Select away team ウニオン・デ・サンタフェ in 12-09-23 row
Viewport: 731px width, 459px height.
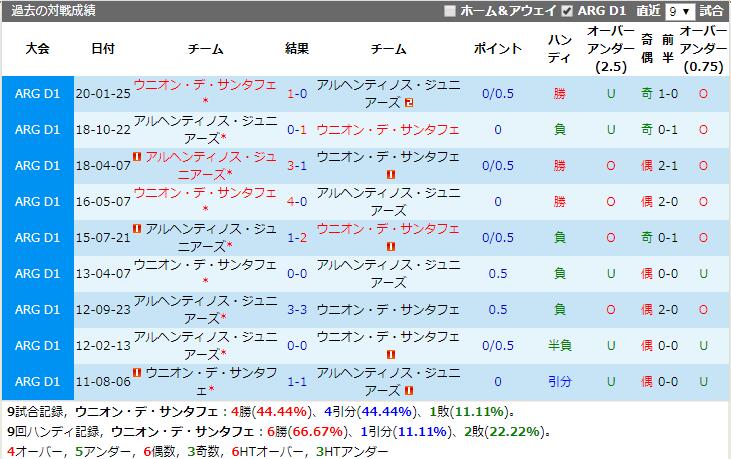click(x=388, y=309)
